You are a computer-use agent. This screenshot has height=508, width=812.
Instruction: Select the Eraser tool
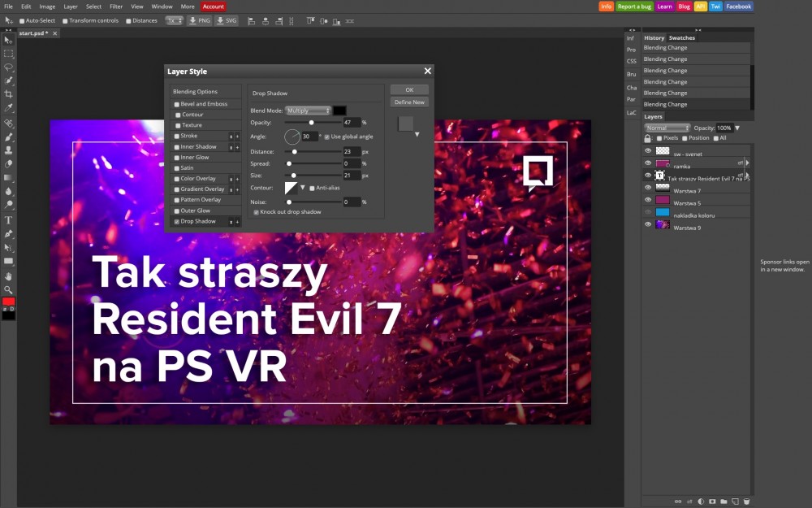[8, 164]
